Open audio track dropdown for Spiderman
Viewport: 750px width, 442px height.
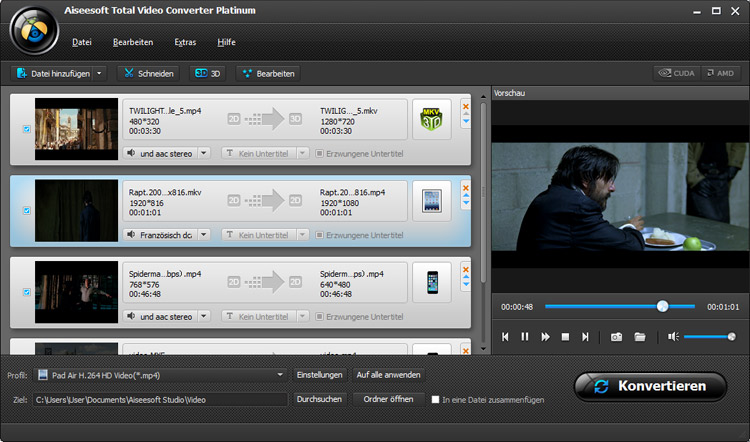[204, 317]
